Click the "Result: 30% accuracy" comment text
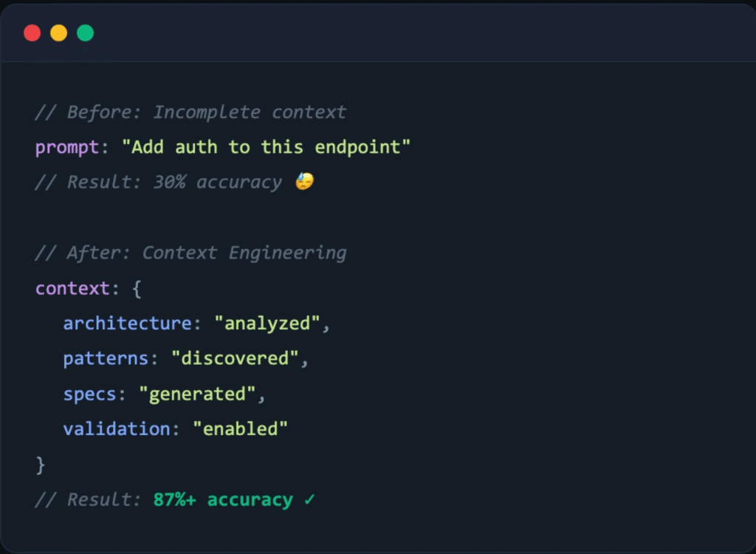This screenshot has height=554, width=756. [x=158, y=182]
